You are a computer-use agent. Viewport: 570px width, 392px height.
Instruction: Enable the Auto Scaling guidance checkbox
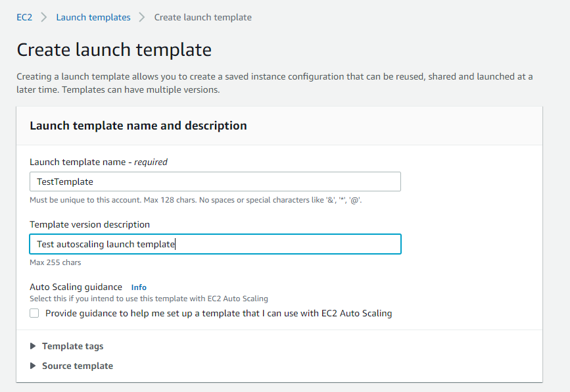tap(34, 314)
